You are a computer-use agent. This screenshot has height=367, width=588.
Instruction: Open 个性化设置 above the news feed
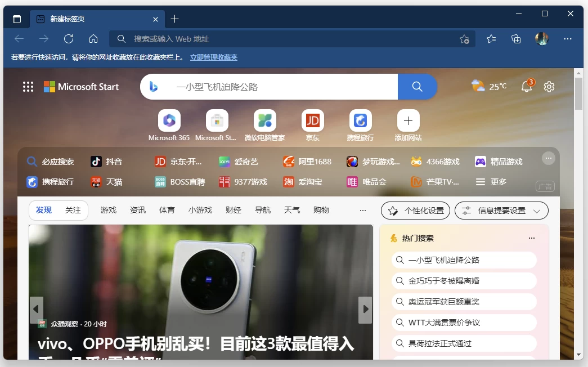click(415, 210)
